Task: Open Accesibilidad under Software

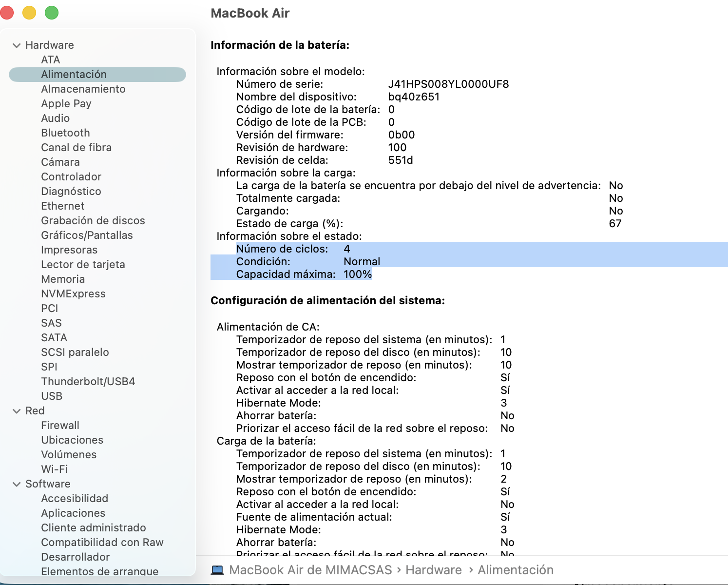Action: tap(75, 498)
